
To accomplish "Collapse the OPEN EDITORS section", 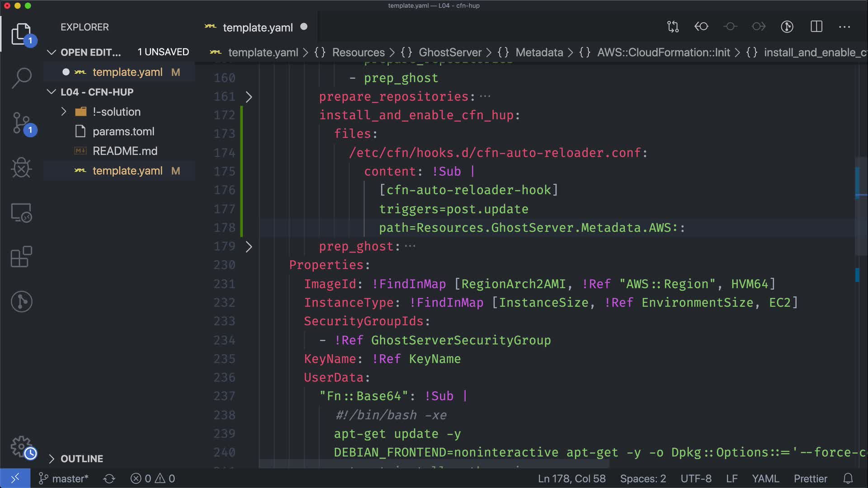I will pos(52,52).
